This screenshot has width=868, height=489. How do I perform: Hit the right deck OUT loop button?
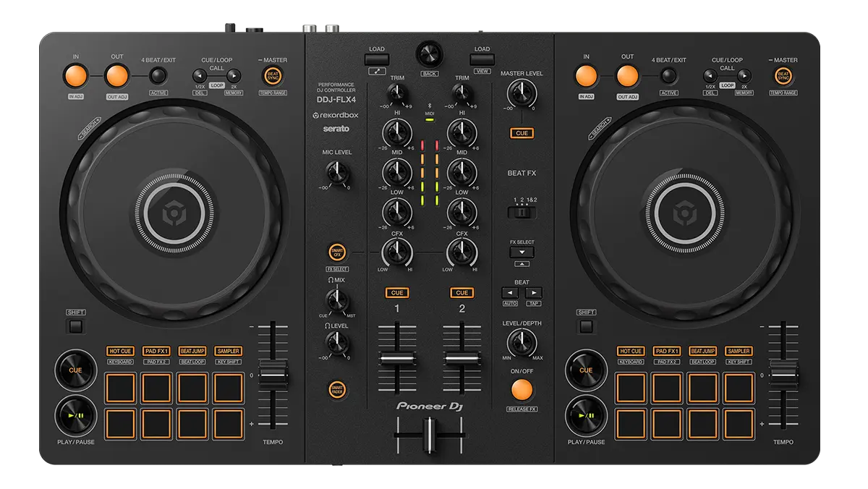(x=627, y=75)
